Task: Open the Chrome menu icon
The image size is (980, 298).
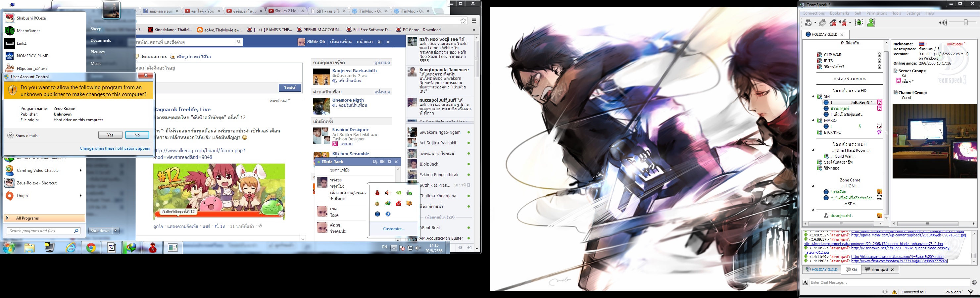Action: 474,21
